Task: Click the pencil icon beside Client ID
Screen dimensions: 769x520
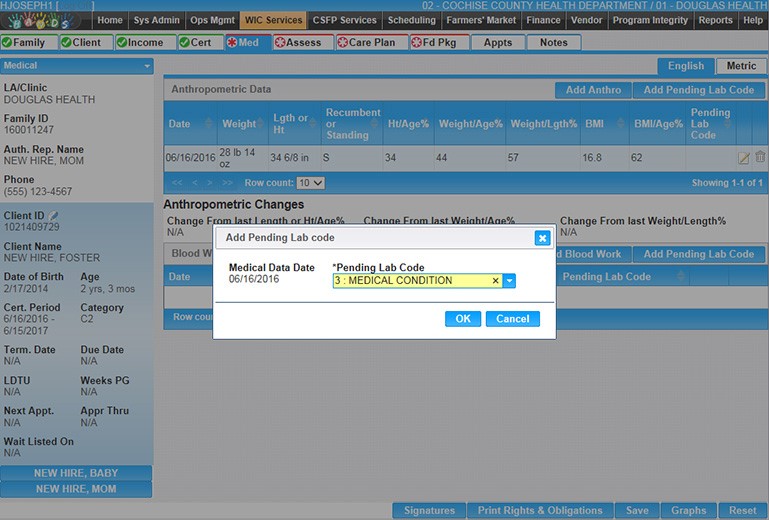Action: 55,215
